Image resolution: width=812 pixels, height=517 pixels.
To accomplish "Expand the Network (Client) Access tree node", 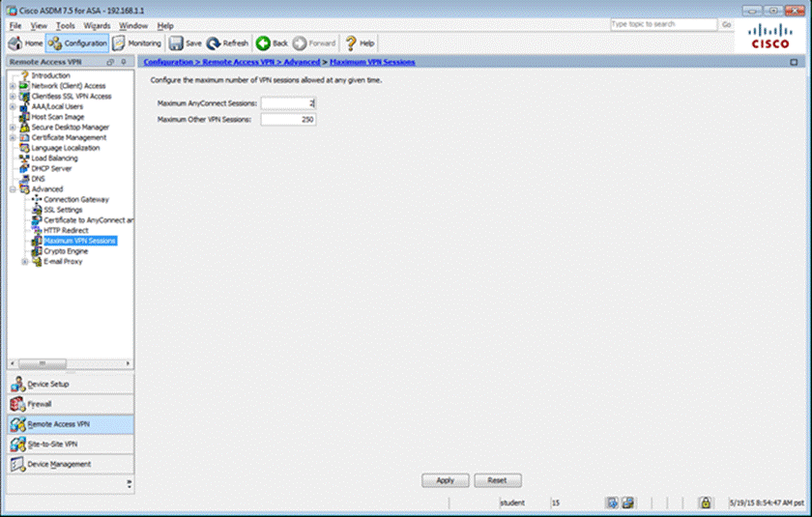I will coord(13,85).
